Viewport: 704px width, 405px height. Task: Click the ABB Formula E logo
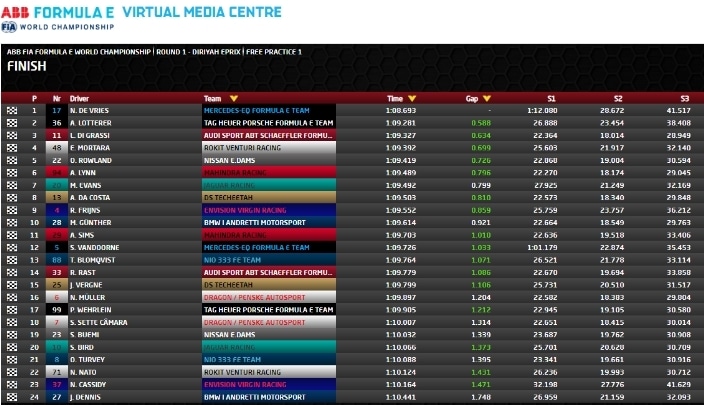58,13
